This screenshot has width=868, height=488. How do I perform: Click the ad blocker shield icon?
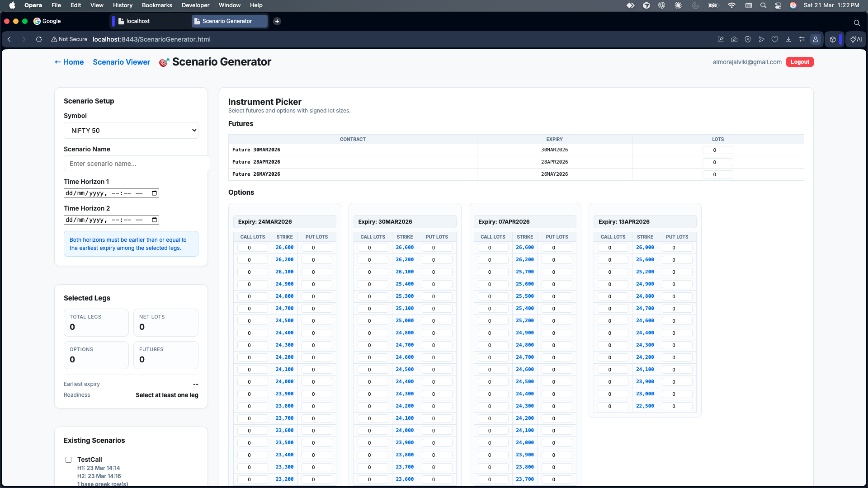748,39
